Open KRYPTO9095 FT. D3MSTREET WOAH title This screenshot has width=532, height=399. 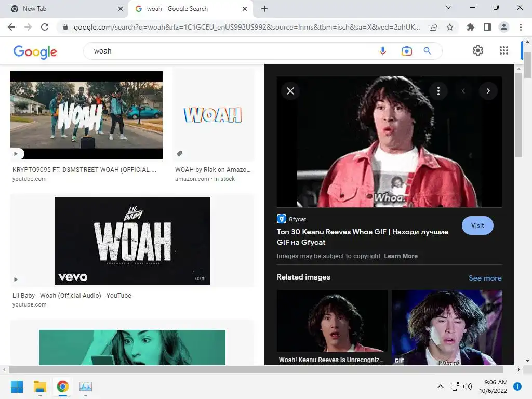point(85,170)
